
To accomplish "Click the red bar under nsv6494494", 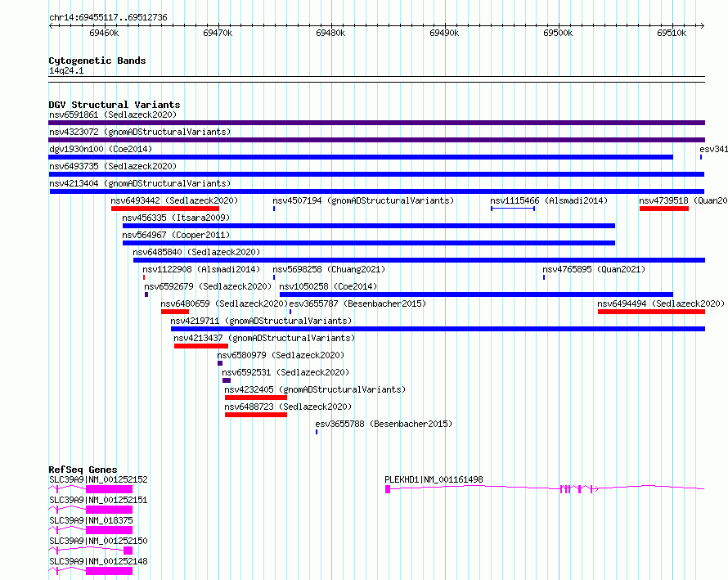I will coord(651,312).
